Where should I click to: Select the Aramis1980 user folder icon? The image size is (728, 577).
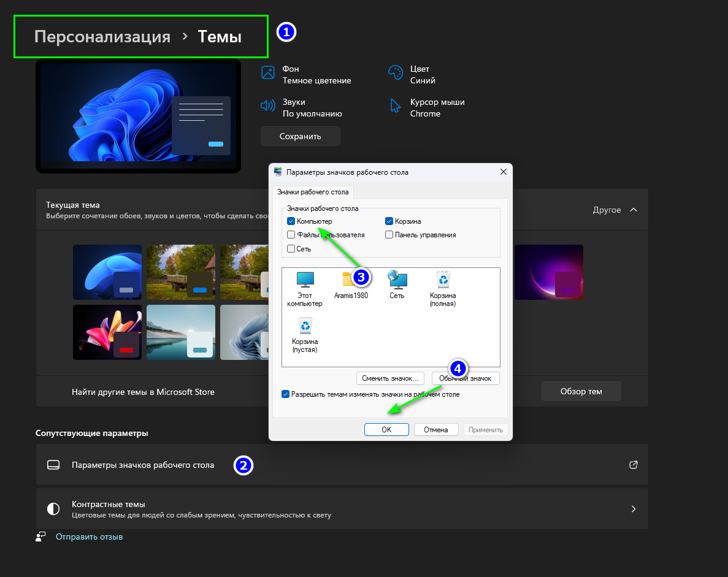[x=351, y=285]
